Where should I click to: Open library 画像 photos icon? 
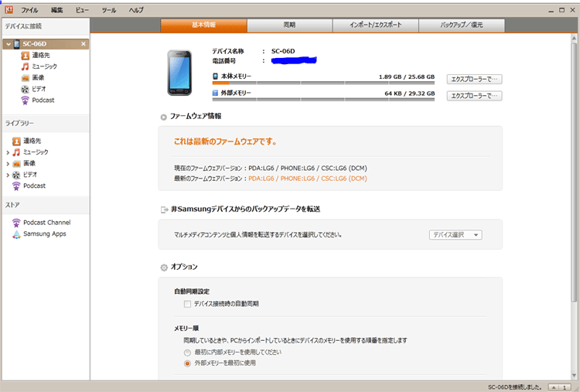(x=16, y=163)
